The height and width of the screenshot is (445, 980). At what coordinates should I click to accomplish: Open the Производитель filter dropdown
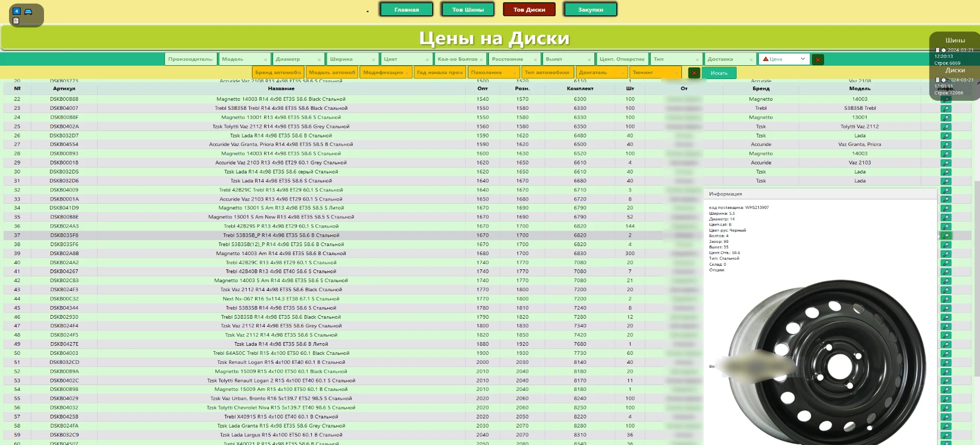pyautogui.click(x=190, y=59)
